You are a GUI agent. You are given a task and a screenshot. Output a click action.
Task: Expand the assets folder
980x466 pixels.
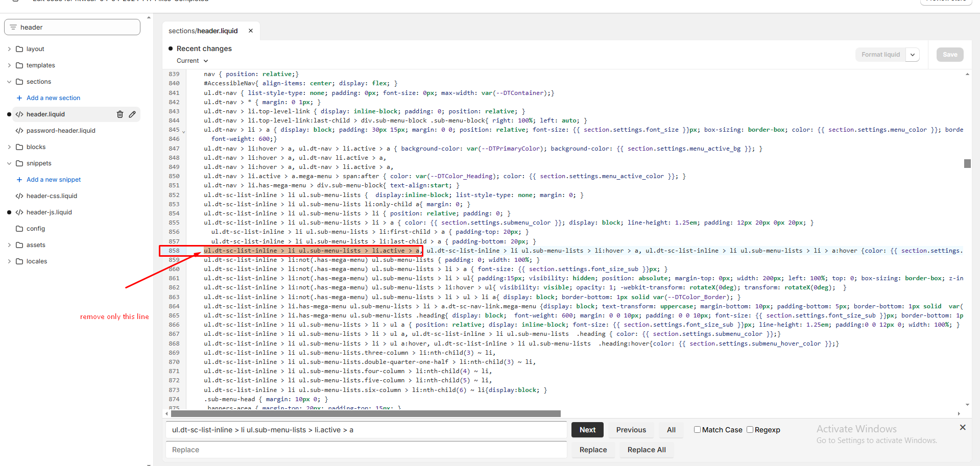pos(9,245)
